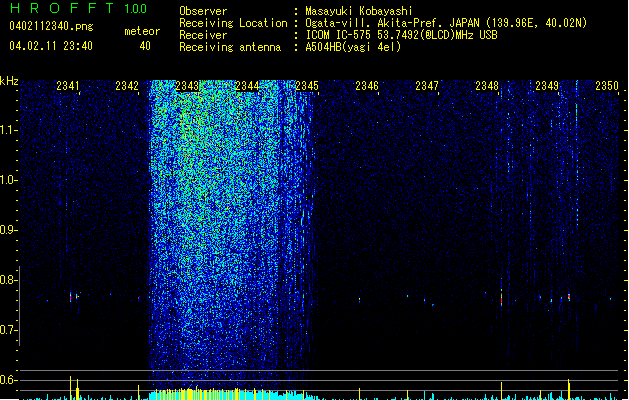Screen dimensions: 629x400
Task: Click the timestamp 04.02.11 23:40
Action: [51, 46]
